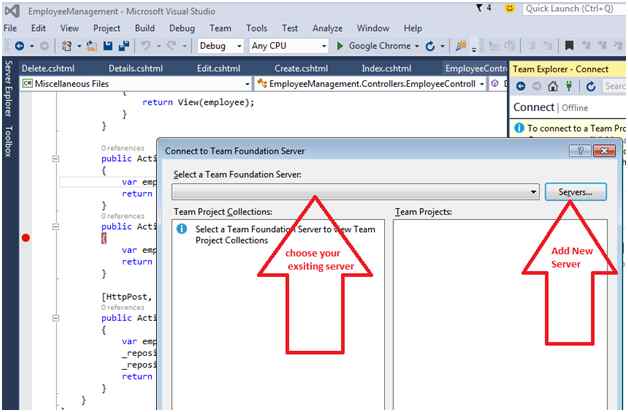Open the Select a Team Foundation Server combo box
Image resolution: width=628 pixels, height=412 pixels.
pyautogui.click(x=356, y=192)
